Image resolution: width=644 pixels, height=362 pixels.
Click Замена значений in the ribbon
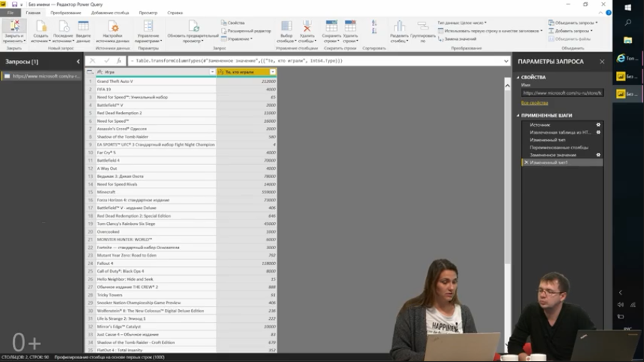pyautogui.click(x=457, y=39)
